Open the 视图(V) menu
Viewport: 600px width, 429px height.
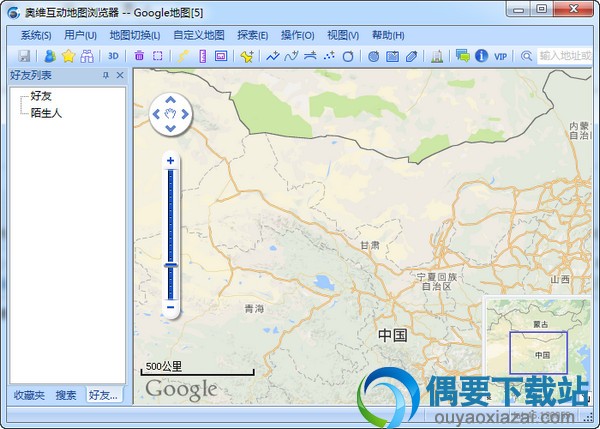point(343,36)
